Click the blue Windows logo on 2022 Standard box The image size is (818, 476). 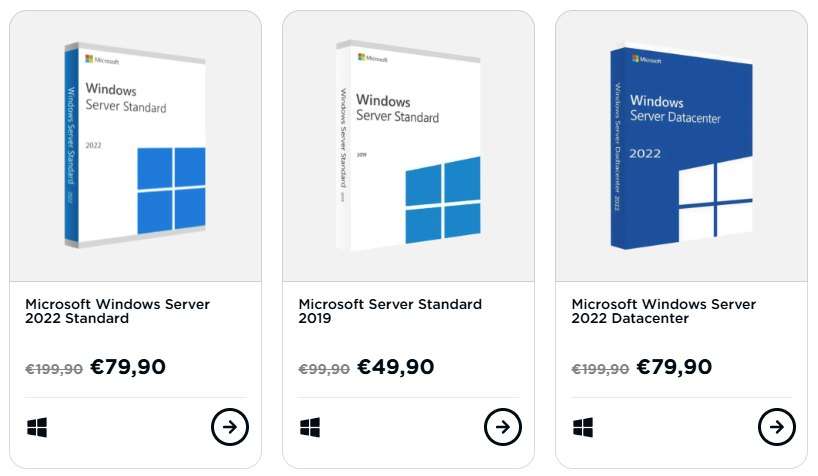pyautogui.click(x=171, y=191)
